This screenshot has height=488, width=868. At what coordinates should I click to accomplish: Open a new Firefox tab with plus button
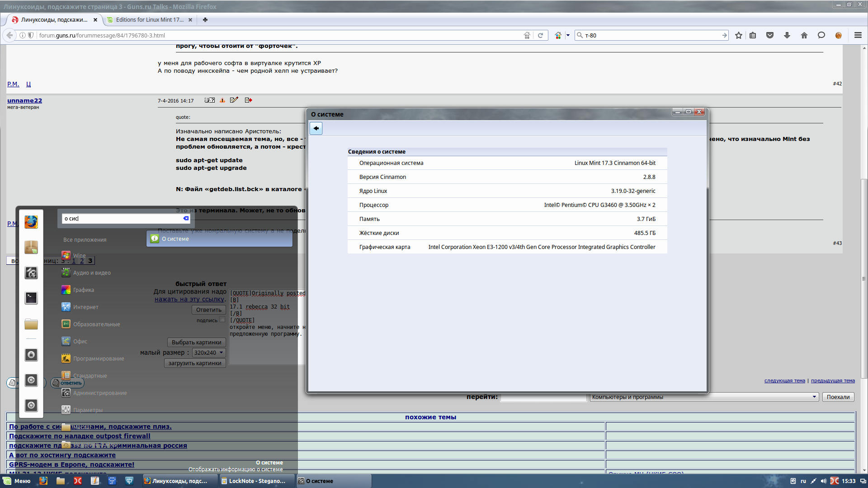click(x=205, y=20)
